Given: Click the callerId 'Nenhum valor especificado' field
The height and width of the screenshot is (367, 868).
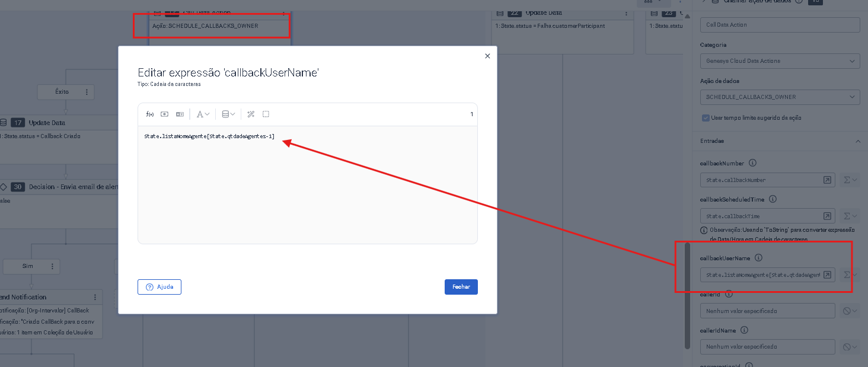Looking at the screenshot, I should [x=768, y=311].
